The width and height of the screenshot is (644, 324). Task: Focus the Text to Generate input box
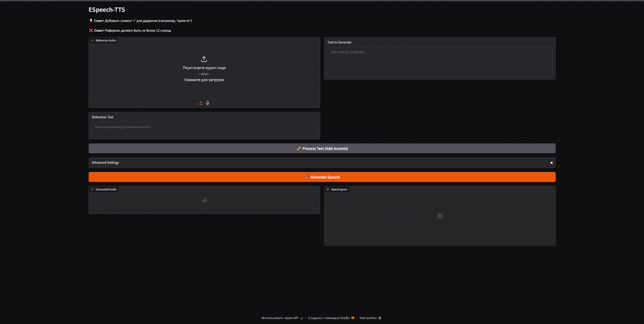pyautogui.click(x=440, y=62)
